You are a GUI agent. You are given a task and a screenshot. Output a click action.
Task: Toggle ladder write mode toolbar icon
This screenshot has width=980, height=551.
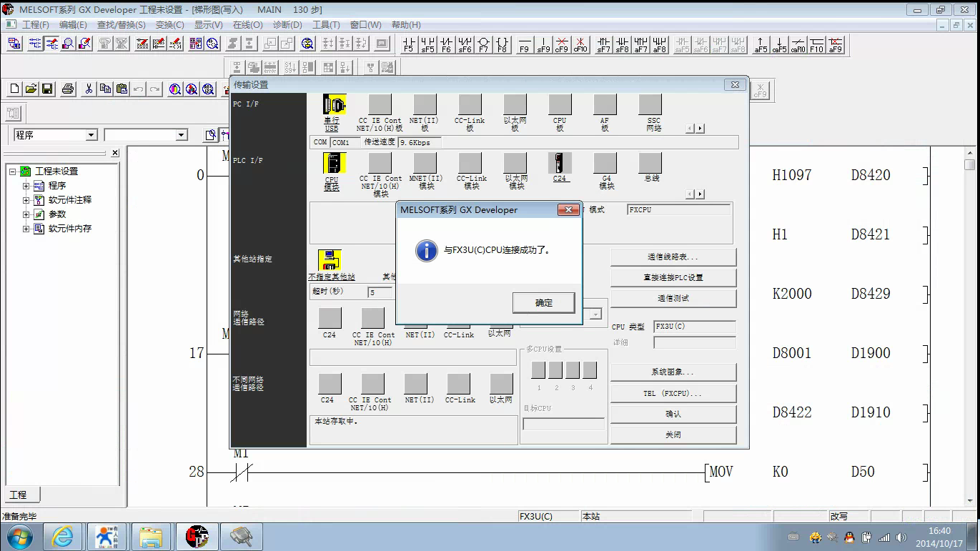[51, 44]
